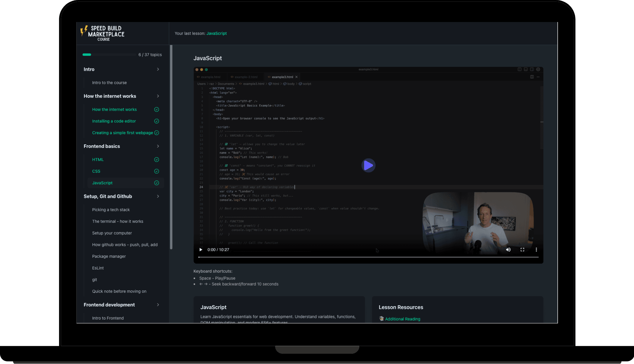
Task: Click the Speed Build Marketplace Course logo
Action: click(x=102, y=33)
